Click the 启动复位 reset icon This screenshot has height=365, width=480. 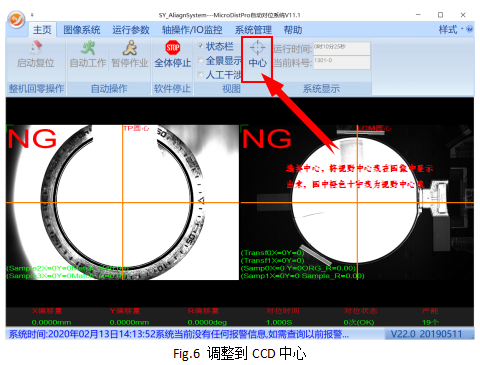(x=36, y=48)
